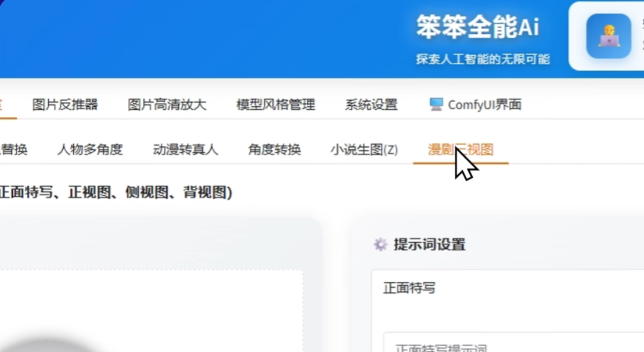The width and height of the screenshot is (644, 352).
Task: Open the 系统设置 tab
Action: tap(370, 105)
